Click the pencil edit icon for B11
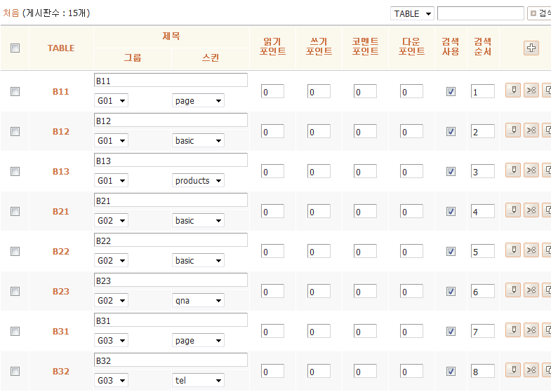Screen dimensions: 551x392 coord(513,90)
